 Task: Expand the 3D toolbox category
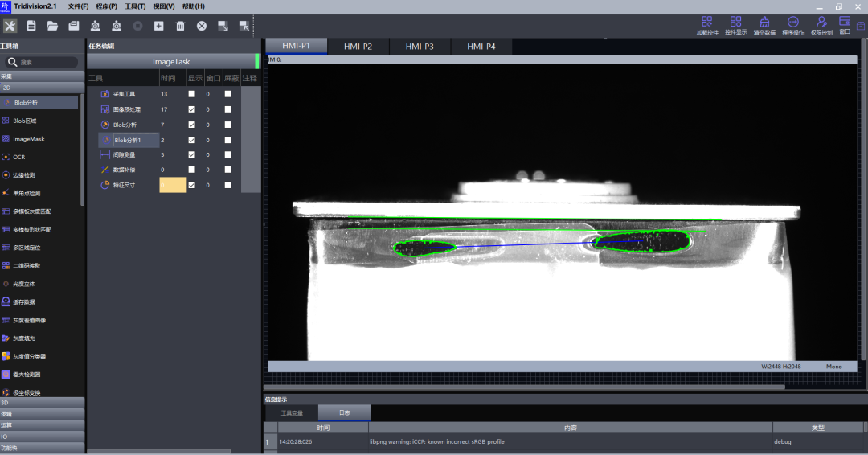[42, 403]
